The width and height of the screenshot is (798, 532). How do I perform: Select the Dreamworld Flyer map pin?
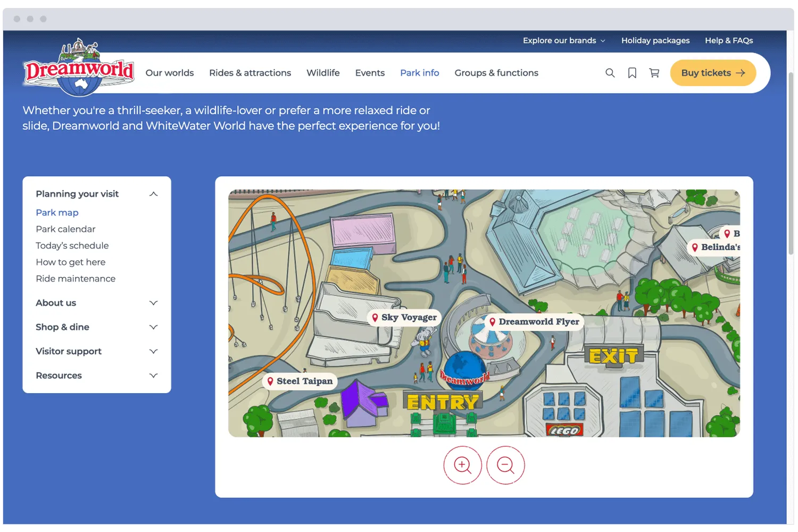click(535, 322)
